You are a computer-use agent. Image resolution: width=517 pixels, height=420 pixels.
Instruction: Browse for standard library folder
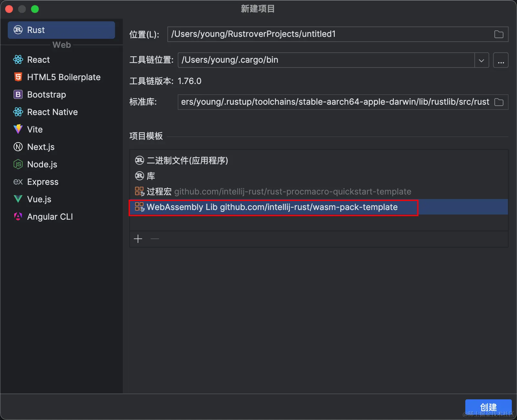point(499,102)
